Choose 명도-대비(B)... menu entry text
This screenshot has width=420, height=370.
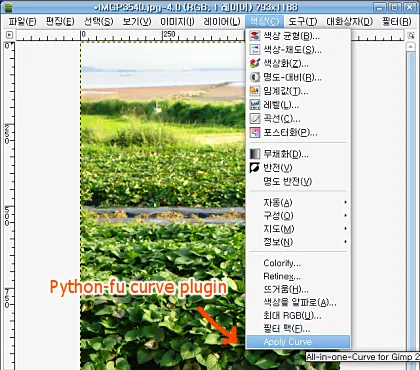(x=293, y=77)
